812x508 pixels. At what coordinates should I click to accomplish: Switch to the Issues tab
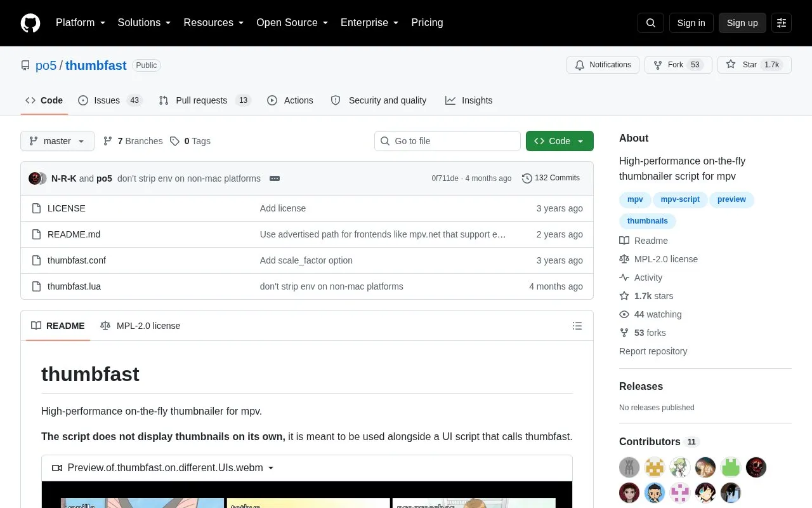tap(110, 100)
